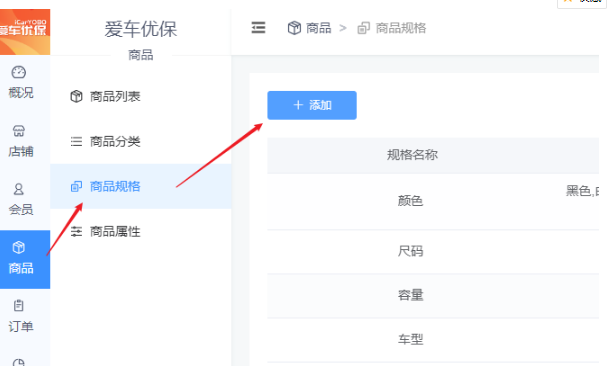
Task: Click the box icon in breadcrumb 商品
Action: pyautogui.click(x=294, y=28)
